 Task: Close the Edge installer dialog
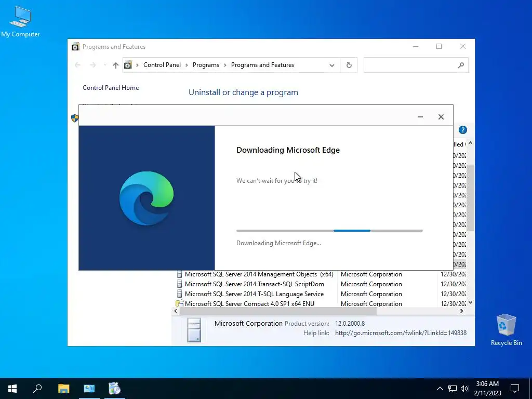pyautogui.click(x=441, y=117)
